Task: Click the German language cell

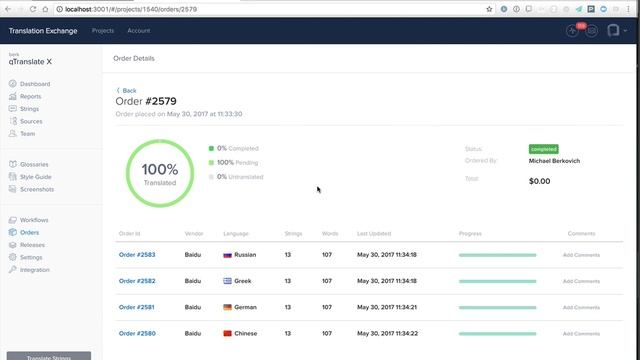Action: (x=240, y=307)
